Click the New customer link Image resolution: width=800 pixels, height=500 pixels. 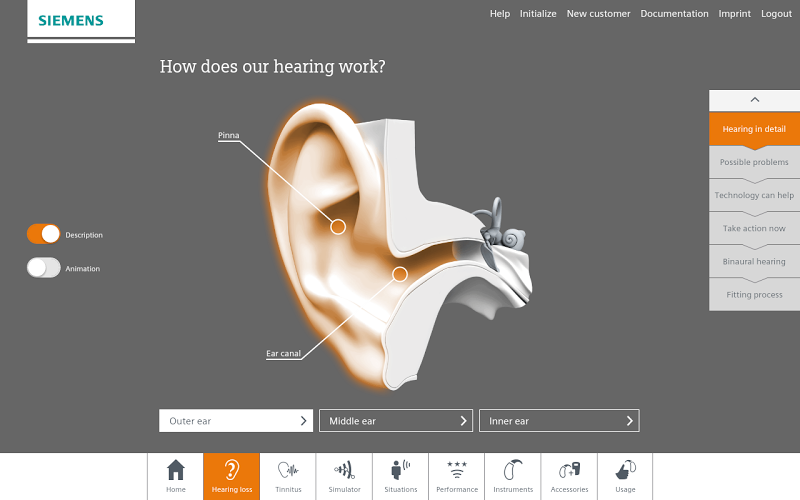point(598,14)
